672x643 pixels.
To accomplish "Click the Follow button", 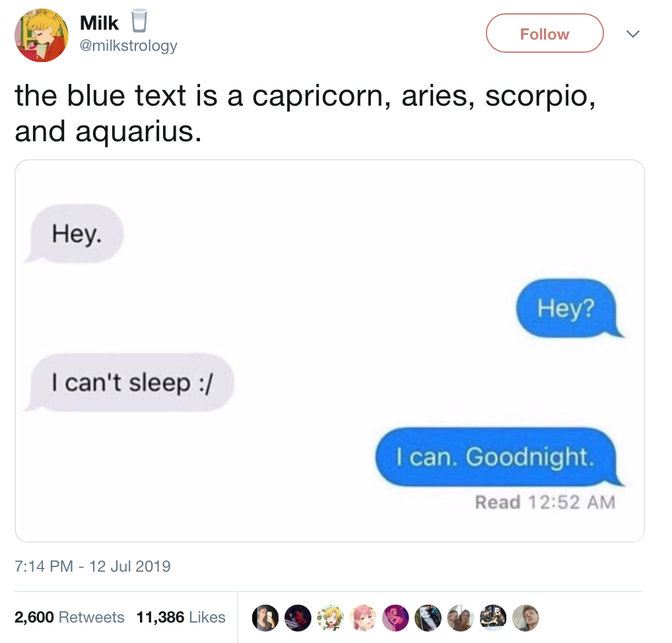I will tap(545, 34).
